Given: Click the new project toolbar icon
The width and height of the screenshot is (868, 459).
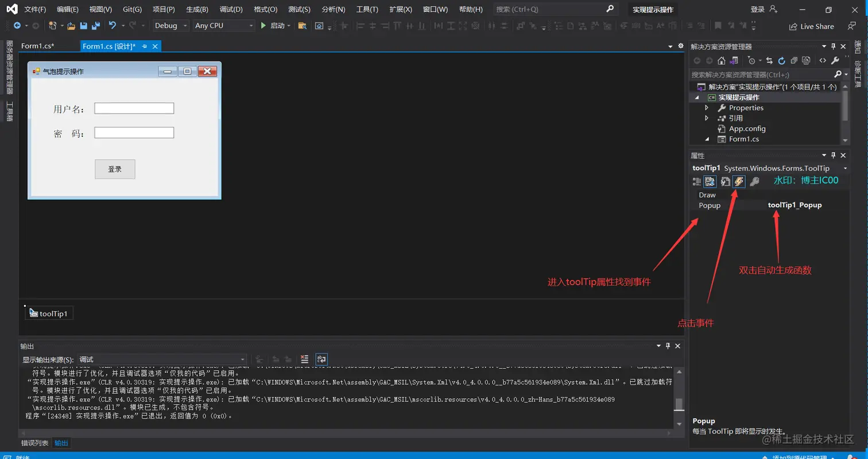Looking at the screenshot, I should 52,26.
